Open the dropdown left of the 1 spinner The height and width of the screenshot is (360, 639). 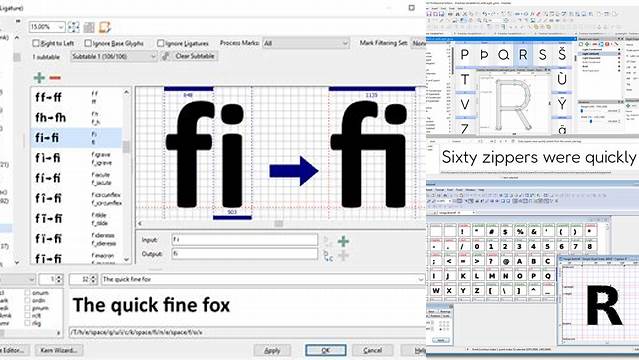tap(18, 279)
